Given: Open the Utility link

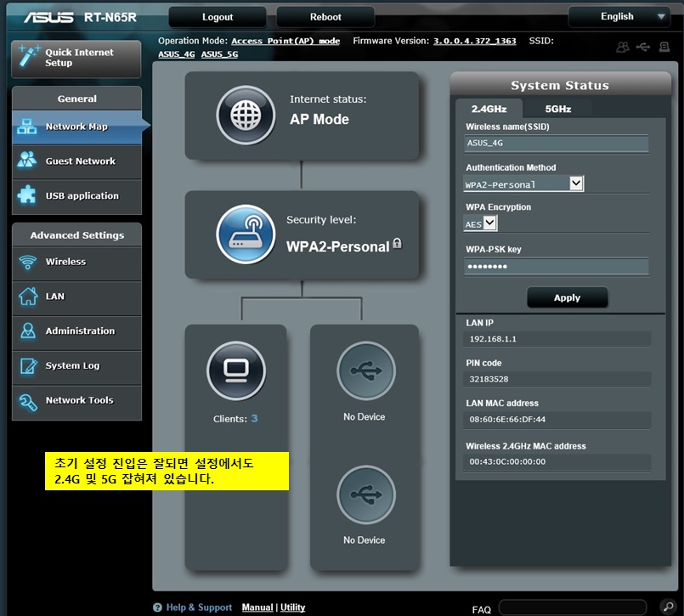Looking at the screenshot, I should point(292,608).
